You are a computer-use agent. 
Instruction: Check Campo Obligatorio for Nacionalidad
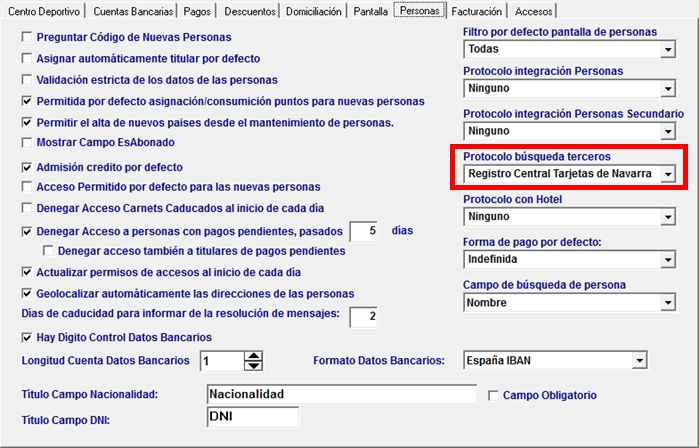(493, 395)
